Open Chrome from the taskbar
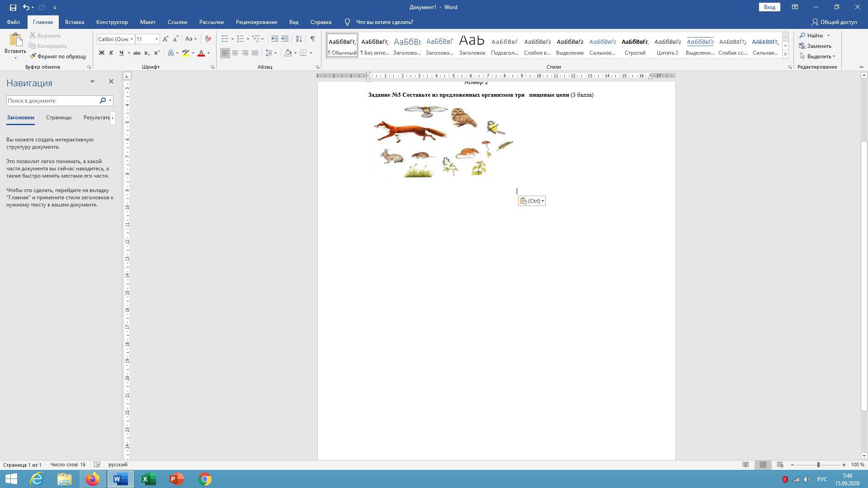The image size is (868, 488). pyautogui.click(x=205, y=479)
